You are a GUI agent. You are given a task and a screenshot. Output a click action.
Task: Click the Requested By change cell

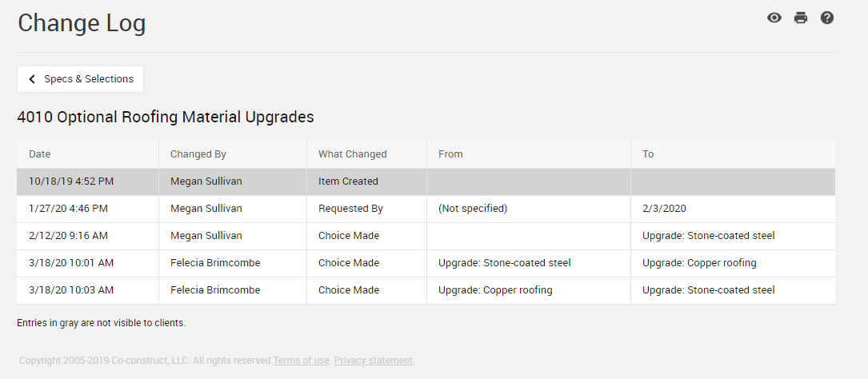pos(350,209)
